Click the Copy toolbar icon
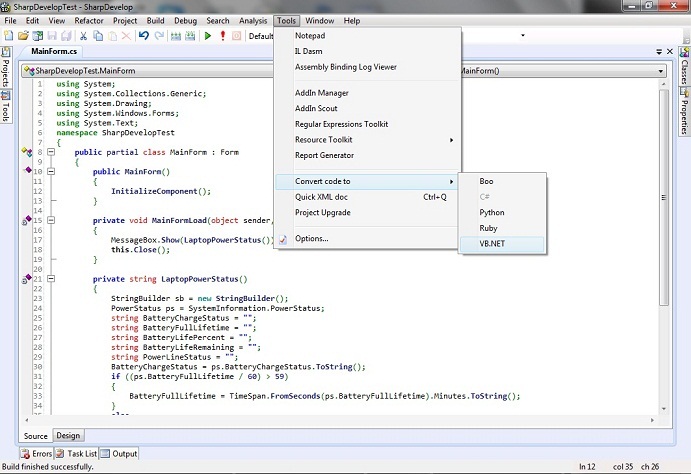Screen dimensions: 691x474 pos(98,36)
